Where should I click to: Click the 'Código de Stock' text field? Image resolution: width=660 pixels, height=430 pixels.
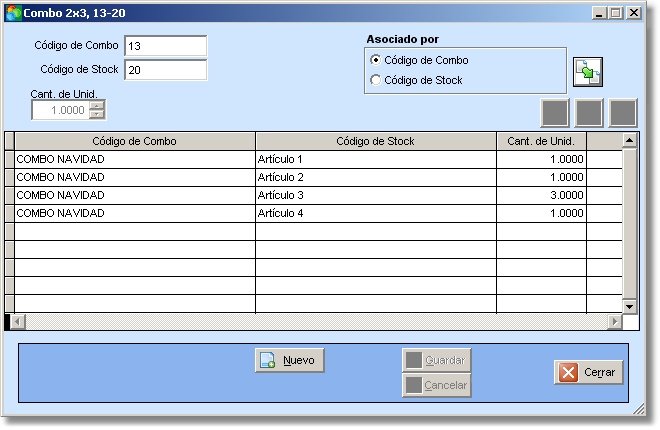pyautogui.click(x=165, y=69)
